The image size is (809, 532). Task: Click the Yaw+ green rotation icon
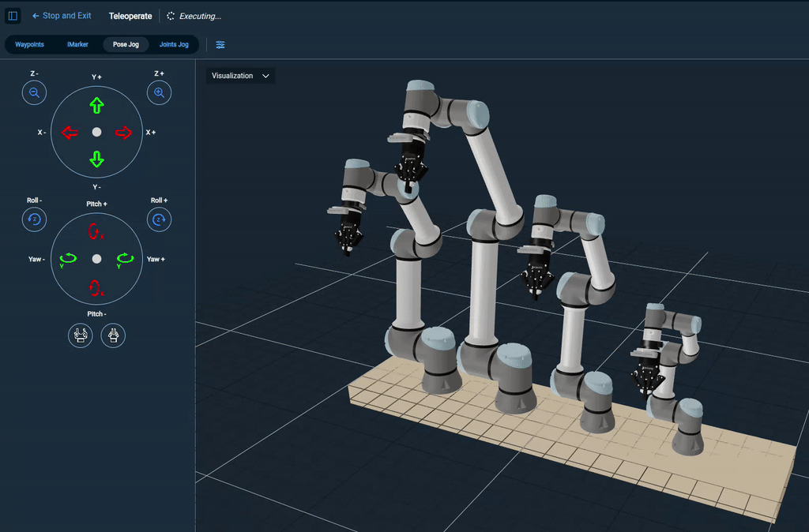[125, 260]
